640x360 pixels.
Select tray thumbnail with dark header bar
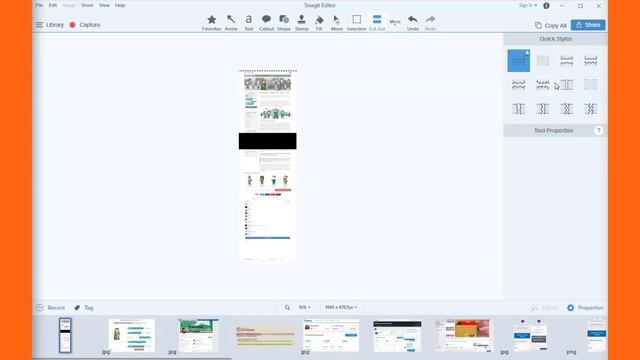(x=397, y=336)
